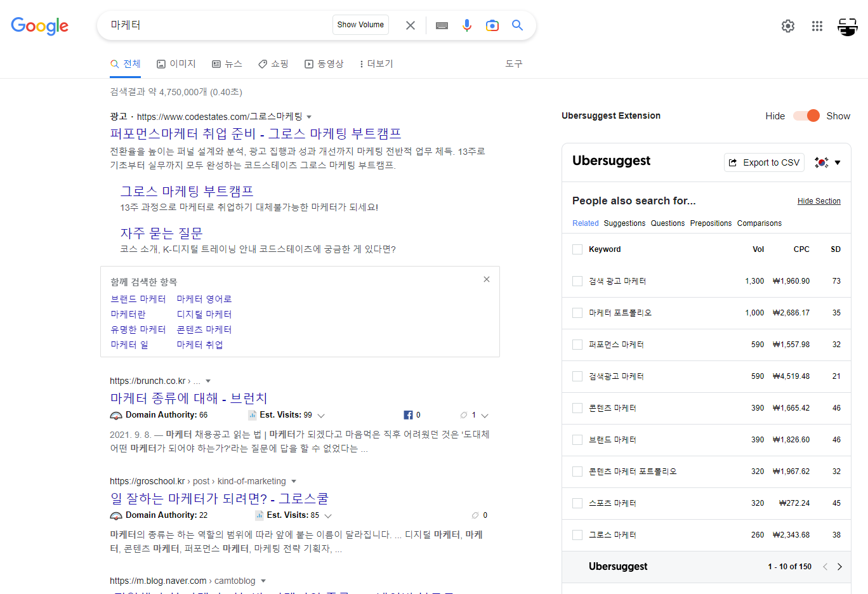Image resolution: width=868 pixels, height=594 pixels.
Task: Click Domain Authority gauge icon for groschool result
Action: pyautogui.click(x=116, y=515)
